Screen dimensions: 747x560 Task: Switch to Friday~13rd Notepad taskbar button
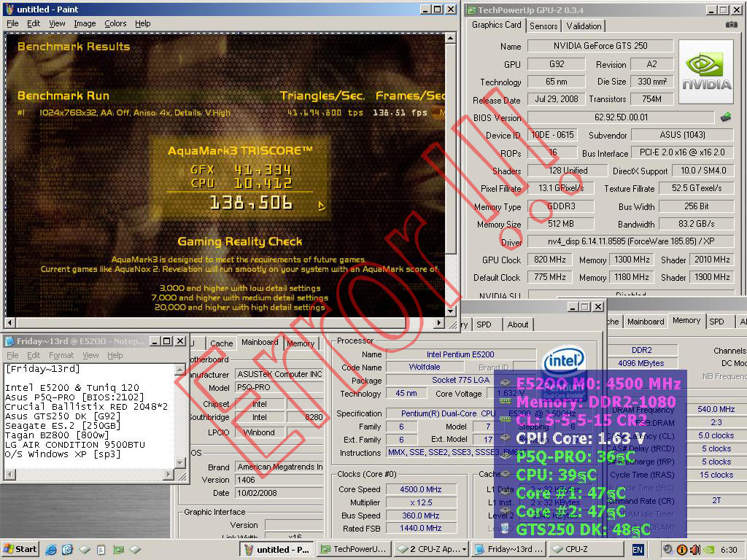click(x=508, y=549)
